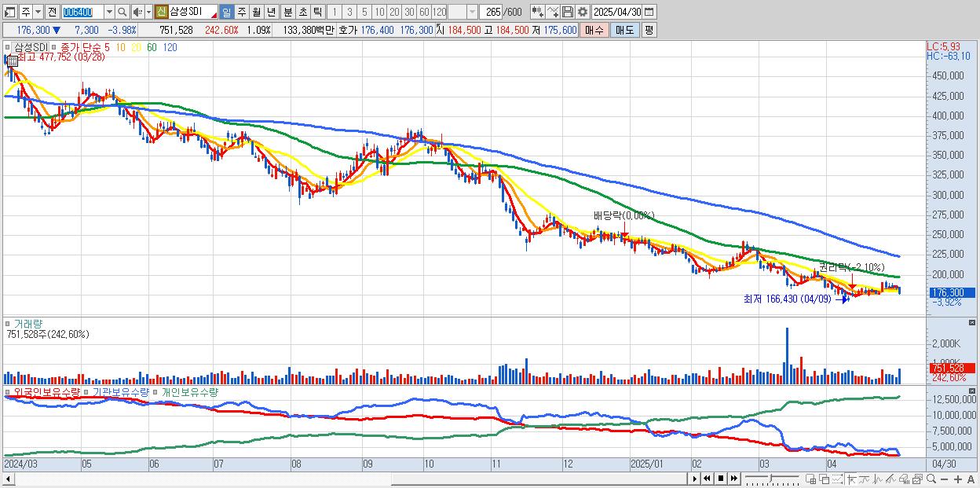This screenshot has width=980, height=488.
Task: Open the 주 market type dropdown
Action: (x=38, y=12)
